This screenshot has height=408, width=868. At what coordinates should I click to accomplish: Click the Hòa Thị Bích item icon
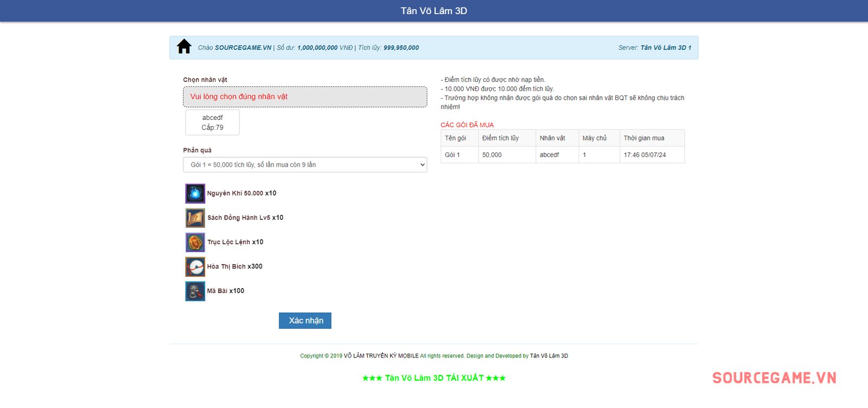click(195, 266)
